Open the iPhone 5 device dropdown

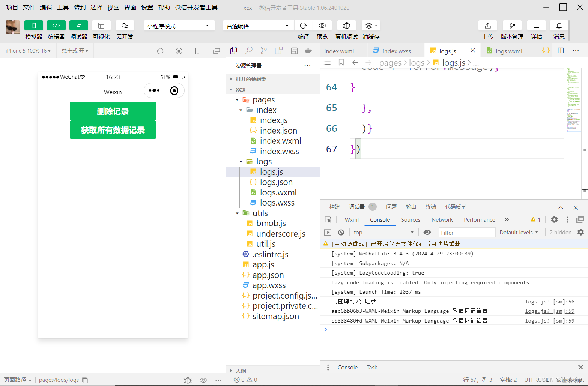coord(28,51)
